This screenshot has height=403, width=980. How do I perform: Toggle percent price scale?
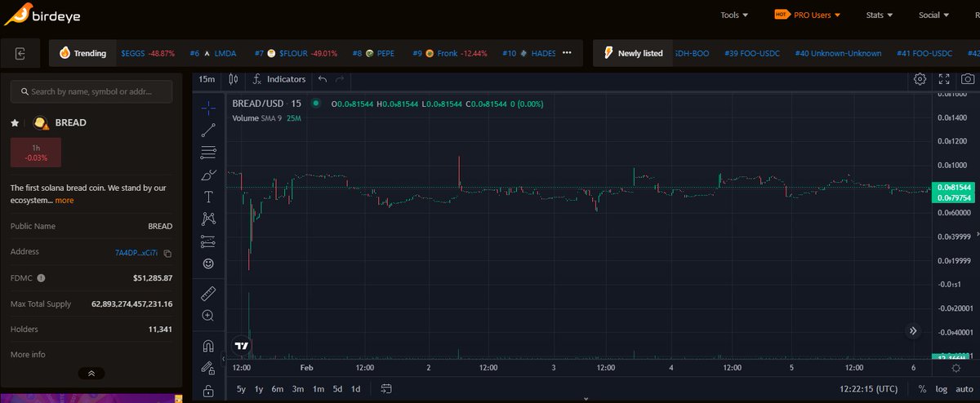pos(922,389)
